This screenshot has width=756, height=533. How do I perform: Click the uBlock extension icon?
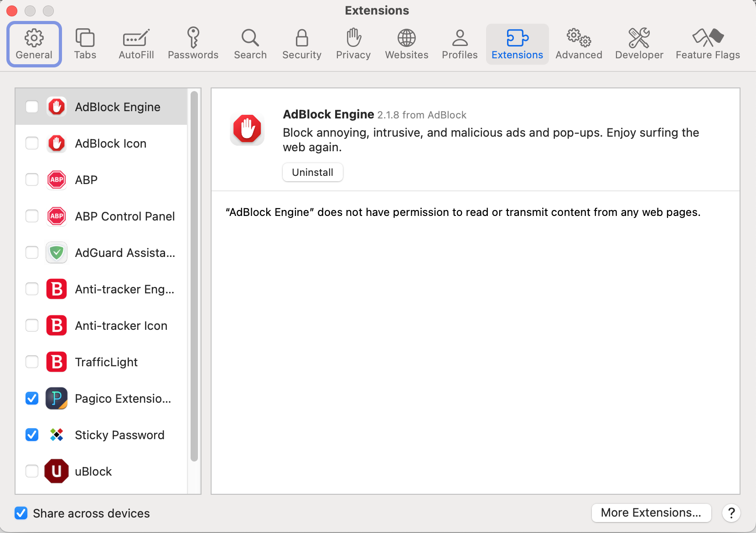(57, 471)
